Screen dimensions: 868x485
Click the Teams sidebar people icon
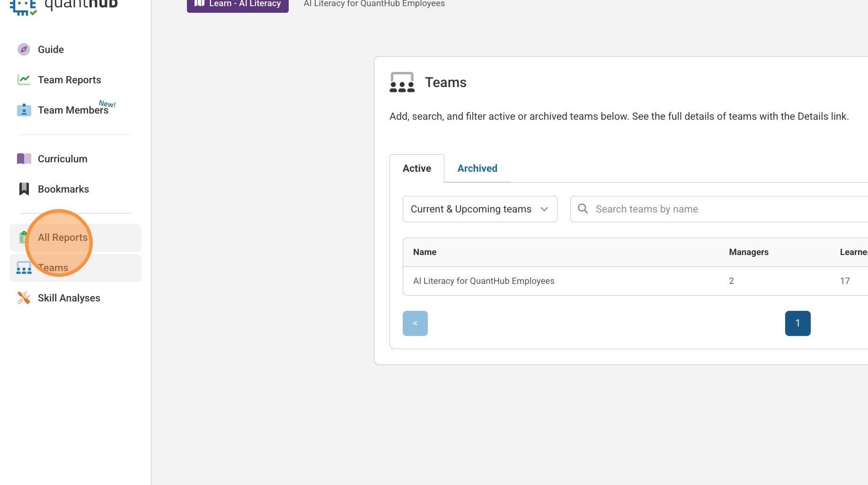[x=24, y=268]
